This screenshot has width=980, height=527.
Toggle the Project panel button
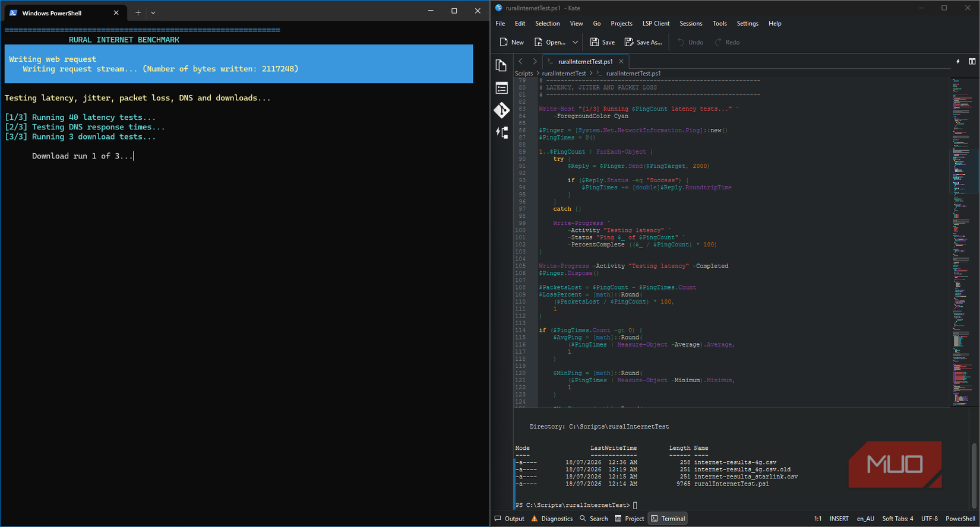click(630, 519)
